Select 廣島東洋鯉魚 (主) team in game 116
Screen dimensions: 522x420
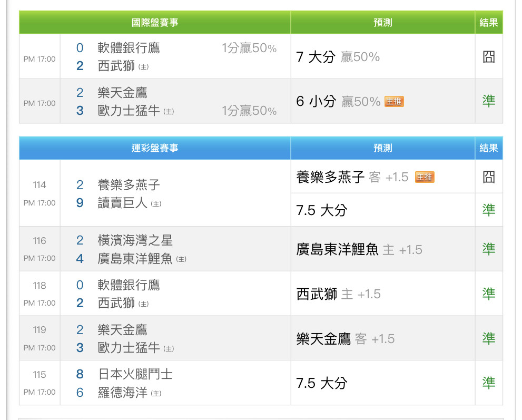(142, 259)
